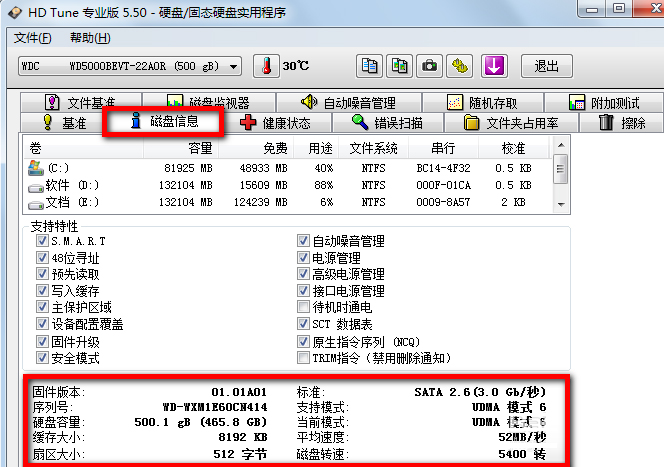Switch to the 文件夹占用率 tab

pos(511,123)
